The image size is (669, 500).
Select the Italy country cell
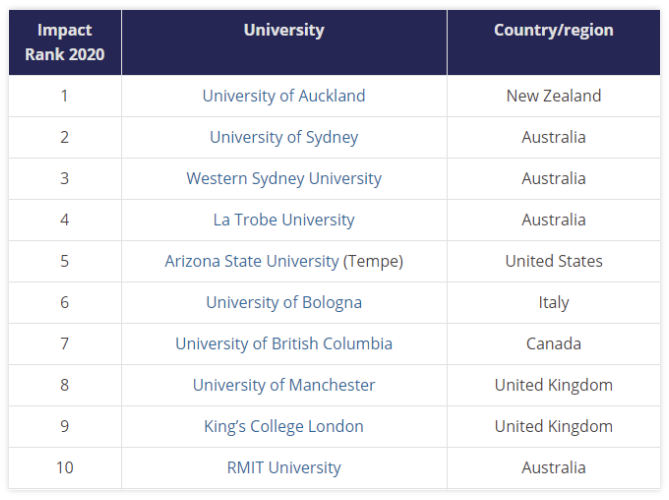554,302
